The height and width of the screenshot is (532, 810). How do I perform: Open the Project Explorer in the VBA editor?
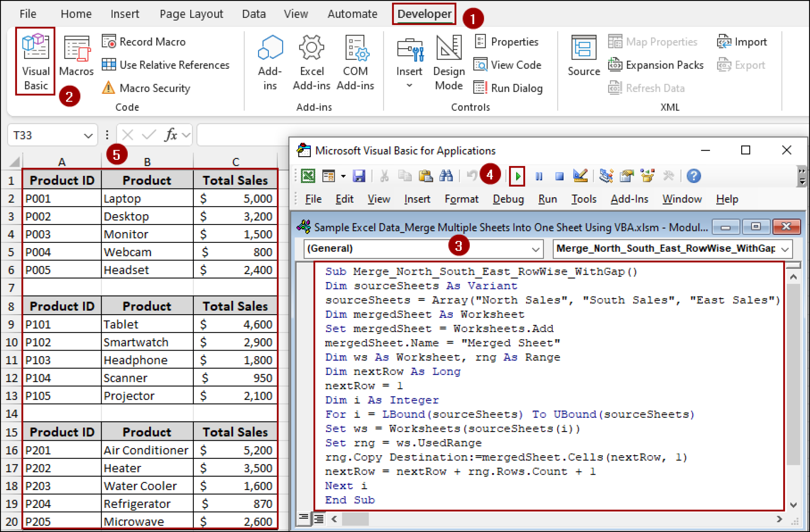click(x=606, y=176)
